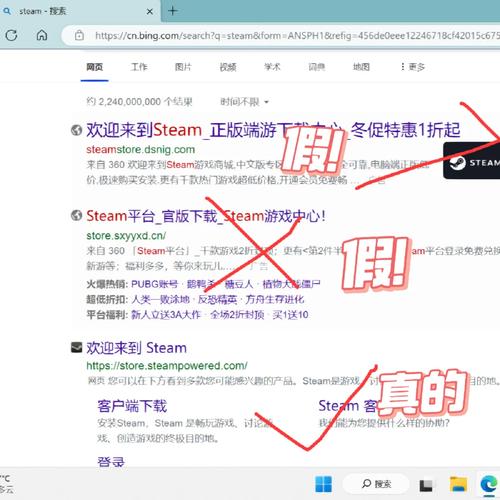Open the 鹅鸭杀 sublink
The height and width of the screenshot is (500, 500).
[x=201, y=284]
